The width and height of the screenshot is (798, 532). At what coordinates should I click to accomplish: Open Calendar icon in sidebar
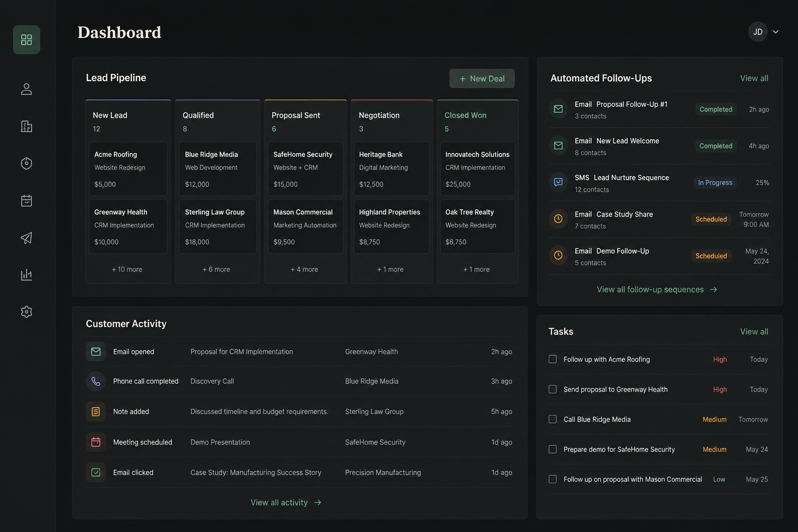click(x=26, y=201)
